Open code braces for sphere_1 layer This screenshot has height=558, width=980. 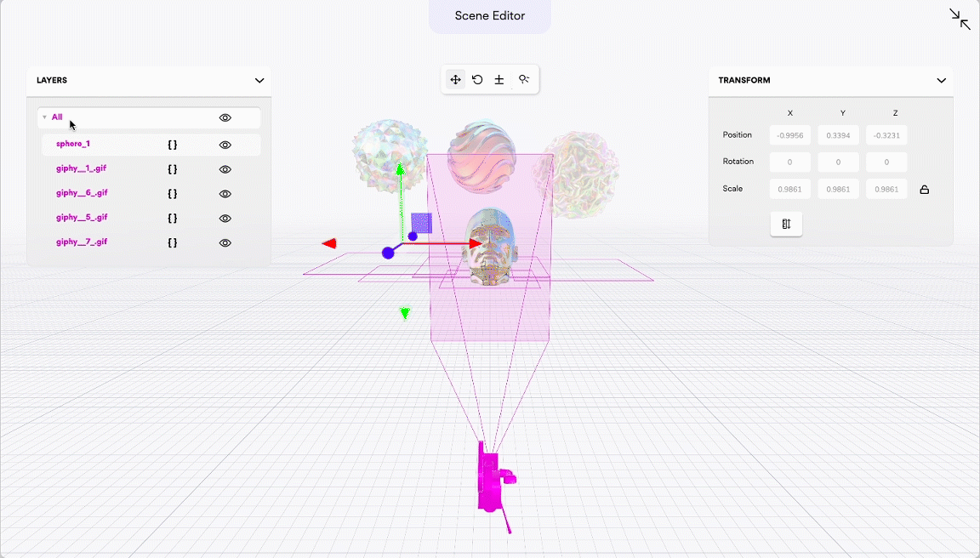click(173, 145)
